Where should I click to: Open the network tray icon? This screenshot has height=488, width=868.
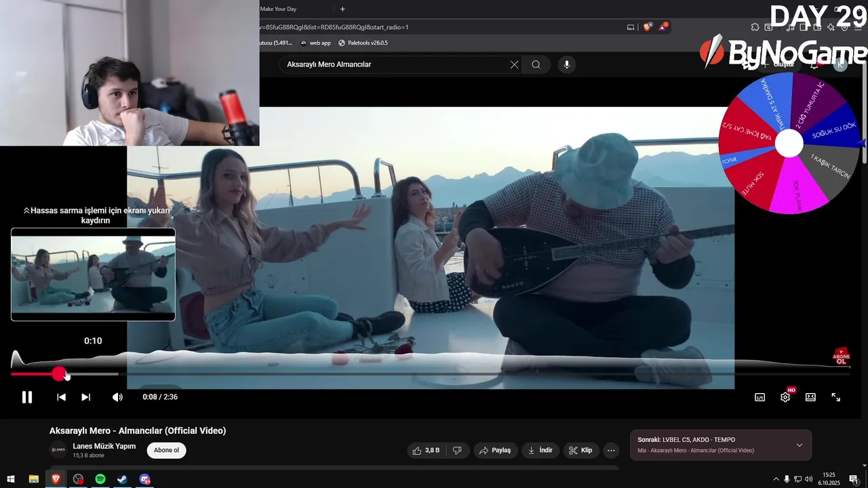pos(797,479)
